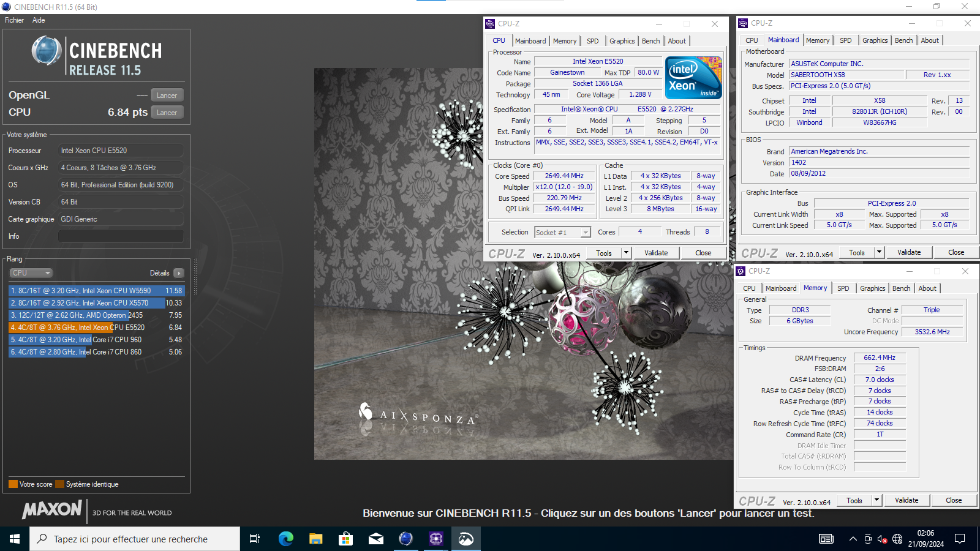Open the Bench tab in the CPU tab window
This screenshot has height=551, width=980.
650,41
